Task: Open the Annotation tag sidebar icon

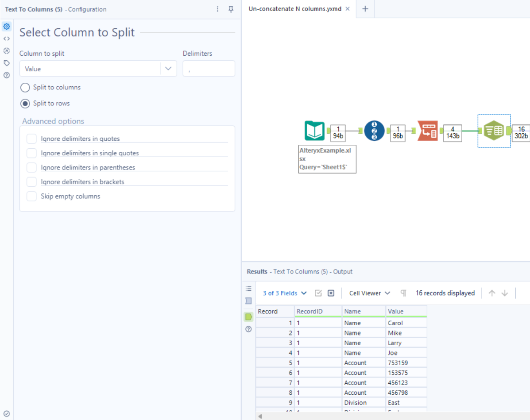Action: coord(7,63)
